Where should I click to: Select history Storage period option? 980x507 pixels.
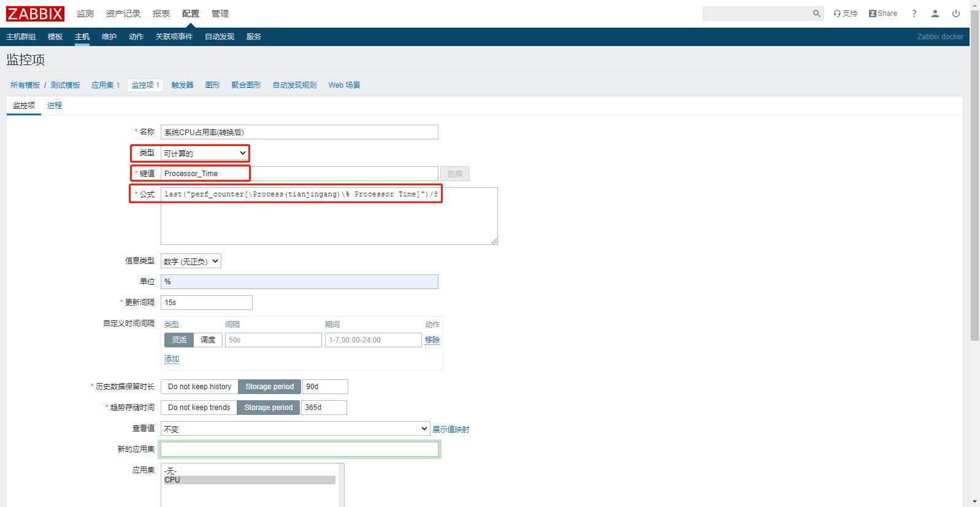pos(270,387)
